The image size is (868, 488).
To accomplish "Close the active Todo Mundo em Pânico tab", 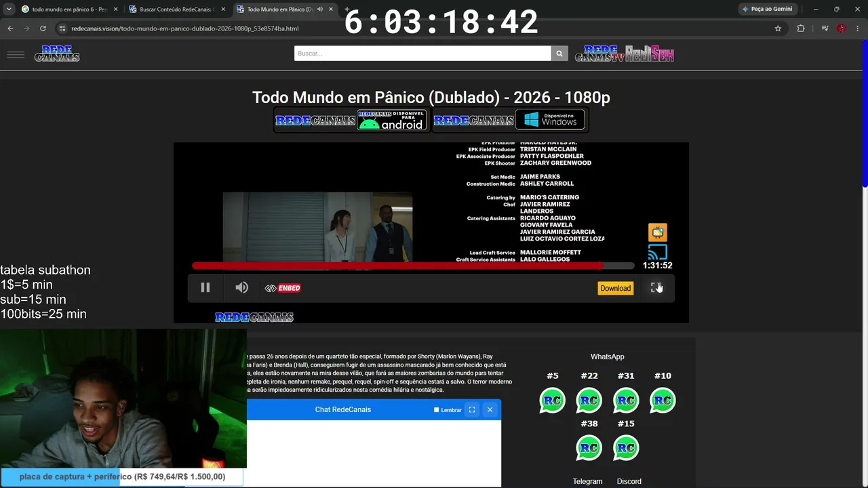I will [x=331, y=9].
